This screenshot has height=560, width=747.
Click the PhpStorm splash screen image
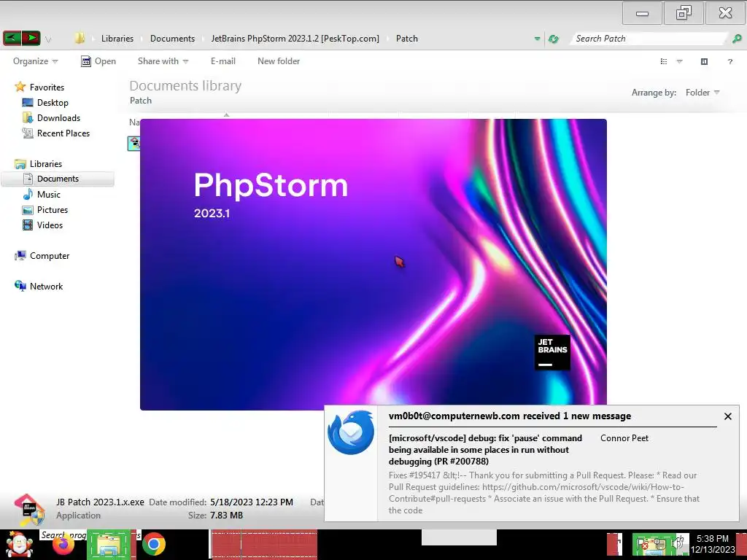373,264
